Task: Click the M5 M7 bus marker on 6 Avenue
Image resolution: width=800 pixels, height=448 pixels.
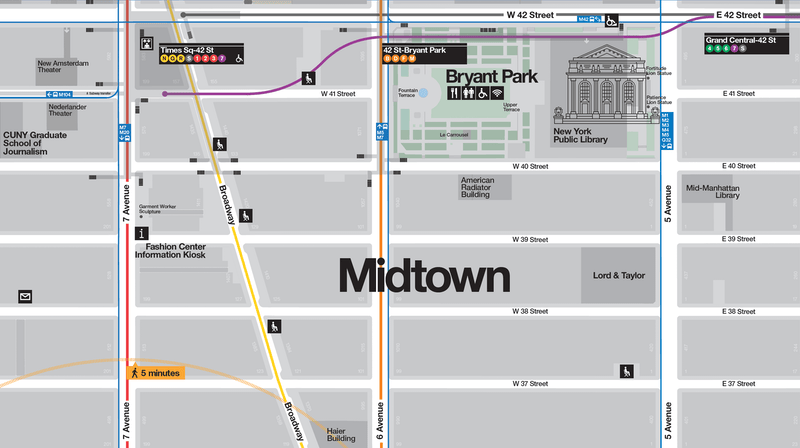Action: point(381,131)
